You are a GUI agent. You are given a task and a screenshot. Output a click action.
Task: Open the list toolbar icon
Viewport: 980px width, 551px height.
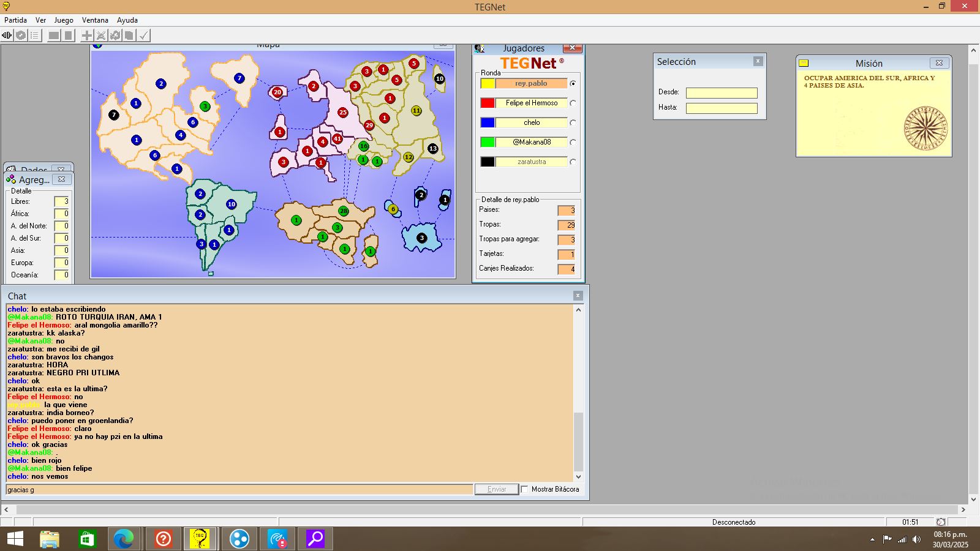34,36
